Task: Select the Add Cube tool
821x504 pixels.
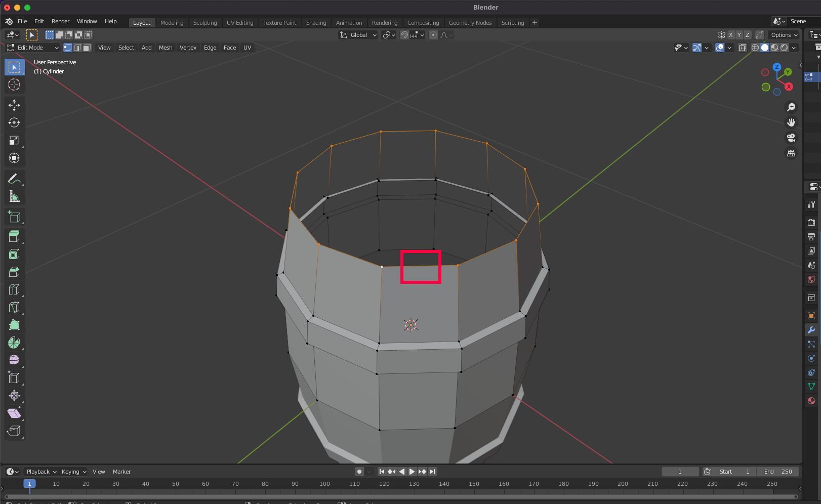Action: tap(14, 217)
